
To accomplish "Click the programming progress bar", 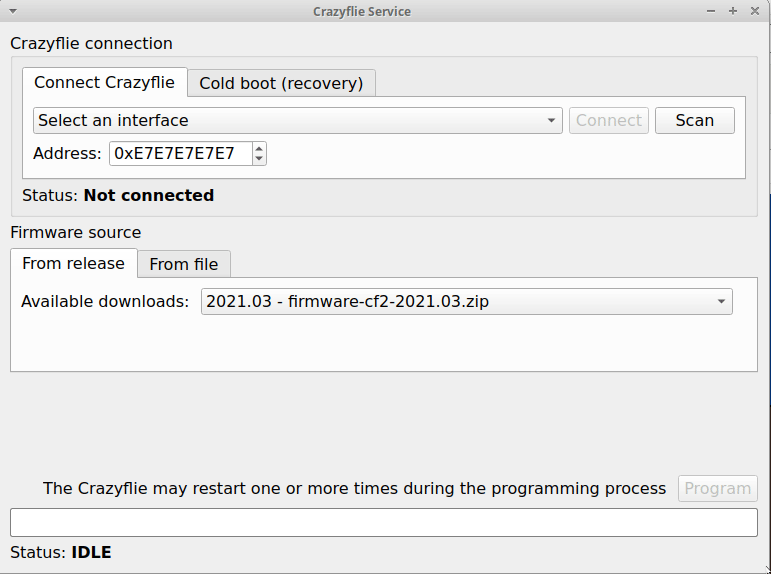I will [384, 523].
